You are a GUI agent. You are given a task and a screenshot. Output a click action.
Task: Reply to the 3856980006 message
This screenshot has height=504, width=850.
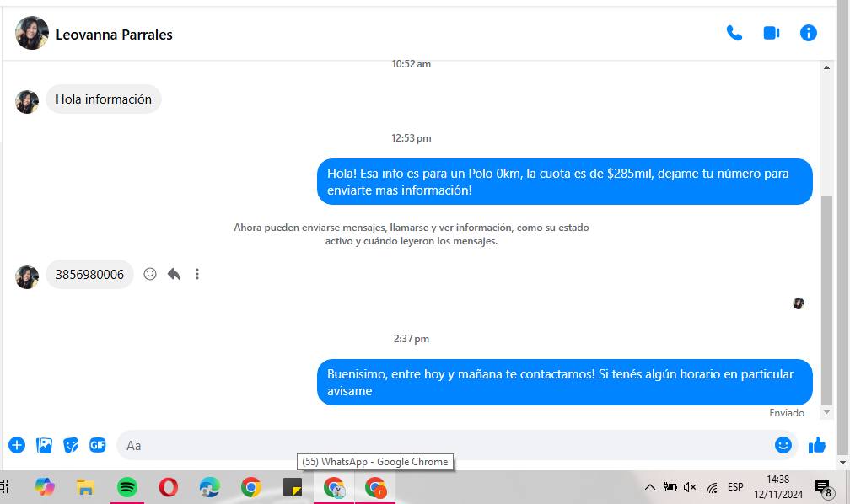(x=174, y=274)
